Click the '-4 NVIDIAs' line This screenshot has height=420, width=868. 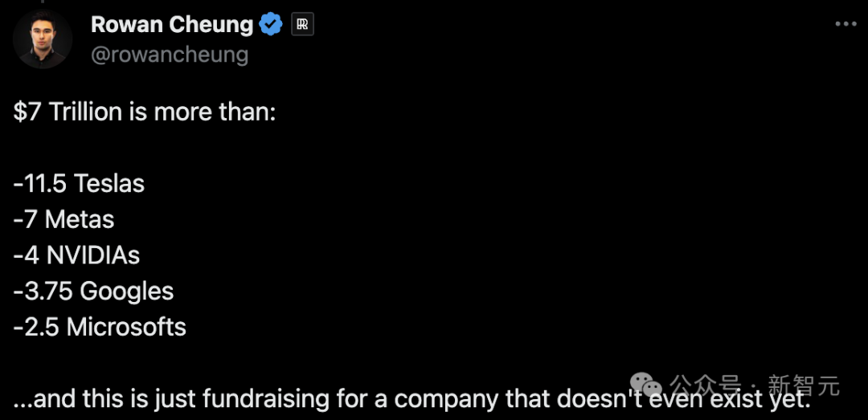[76, 255]
